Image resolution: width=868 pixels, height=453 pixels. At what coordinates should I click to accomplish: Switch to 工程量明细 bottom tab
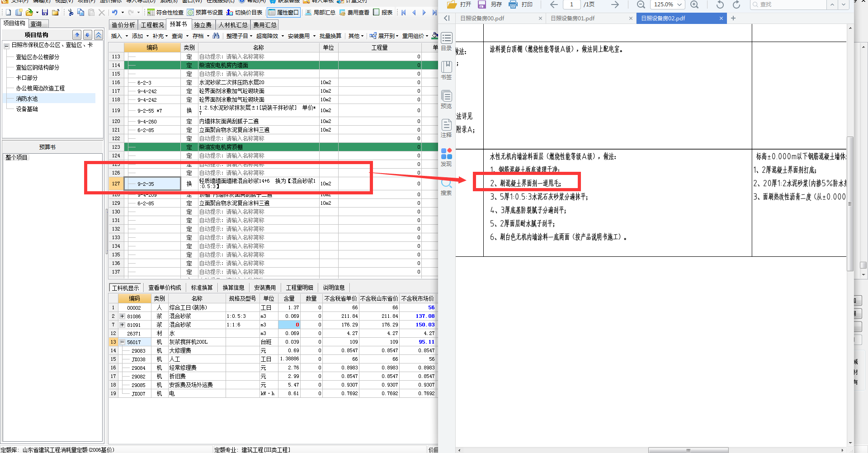[299, 288]
